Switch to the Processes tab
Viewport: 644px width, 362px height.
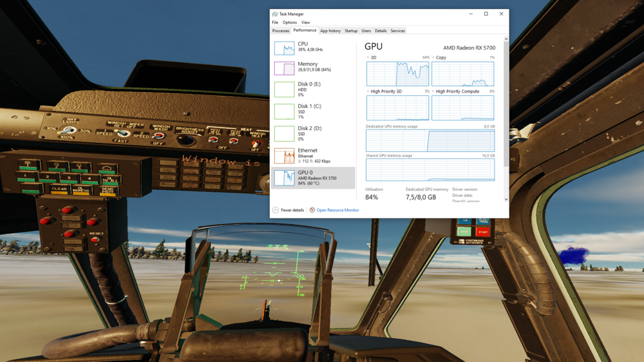(x=281, y=31)
